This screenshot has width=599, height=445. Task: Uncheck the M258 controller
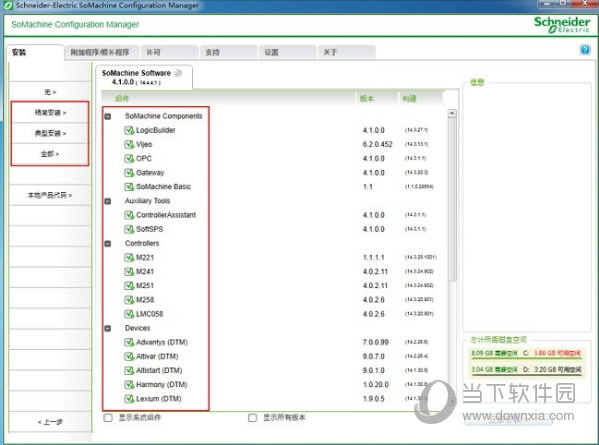click(129, 300)
